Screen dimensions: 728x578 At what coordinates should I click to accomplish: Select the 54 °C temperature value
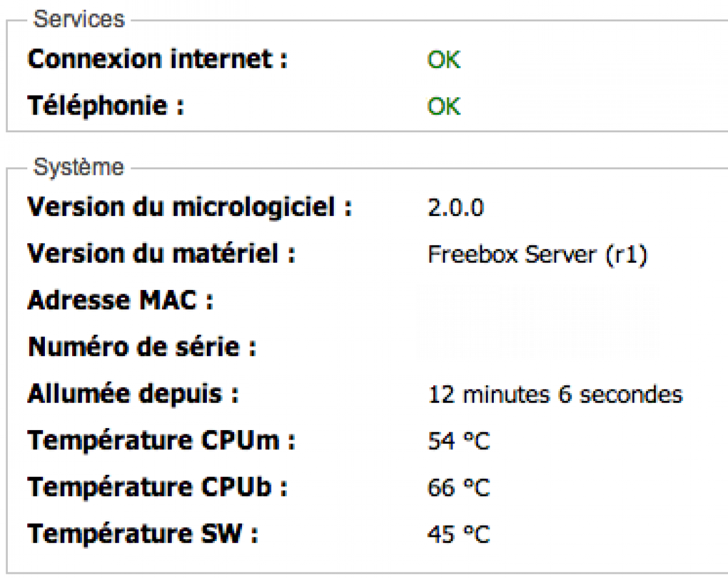click(459, 442)
